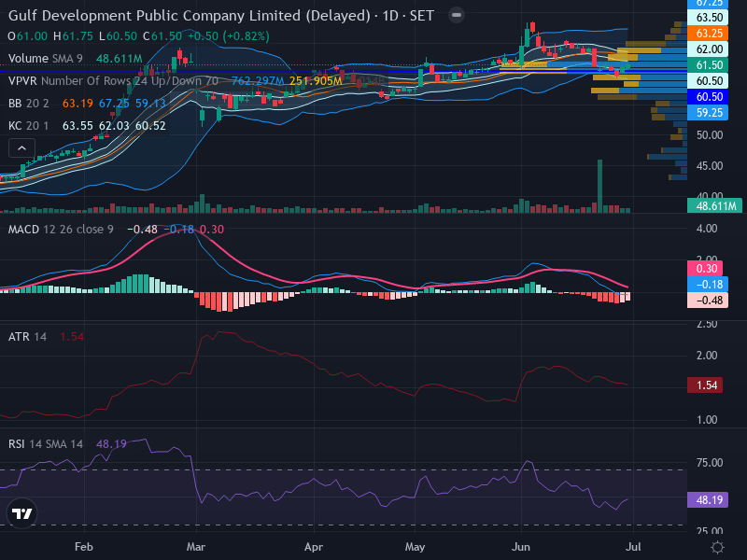Click the tallest volume spike bar in June

(x=599, y=186)
